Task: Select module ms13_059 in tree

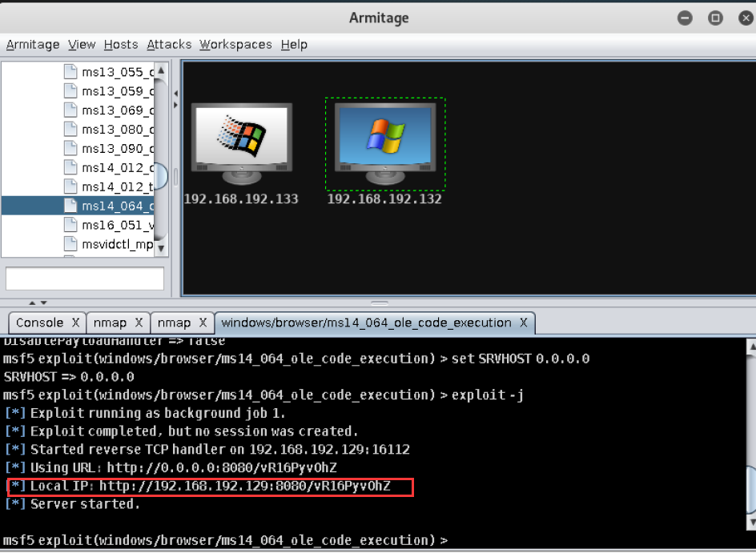Action: (118, 91)
